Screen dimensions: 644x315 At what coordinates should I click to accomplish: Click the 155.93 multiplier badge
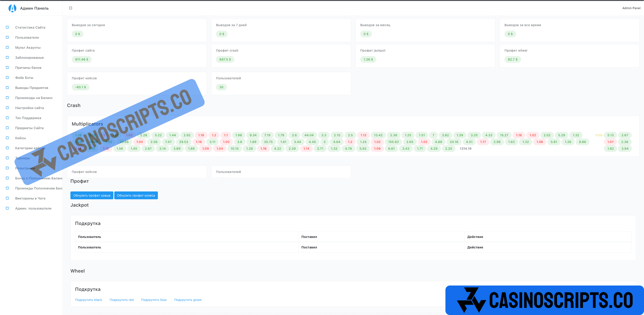point(393,142)
